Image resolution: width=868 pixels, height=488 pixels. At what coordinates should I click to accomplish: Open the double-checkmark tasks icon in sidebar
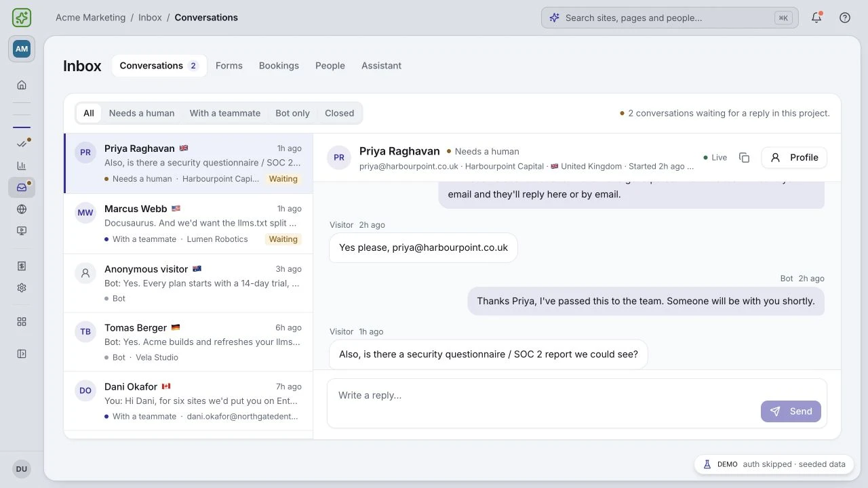22,144
